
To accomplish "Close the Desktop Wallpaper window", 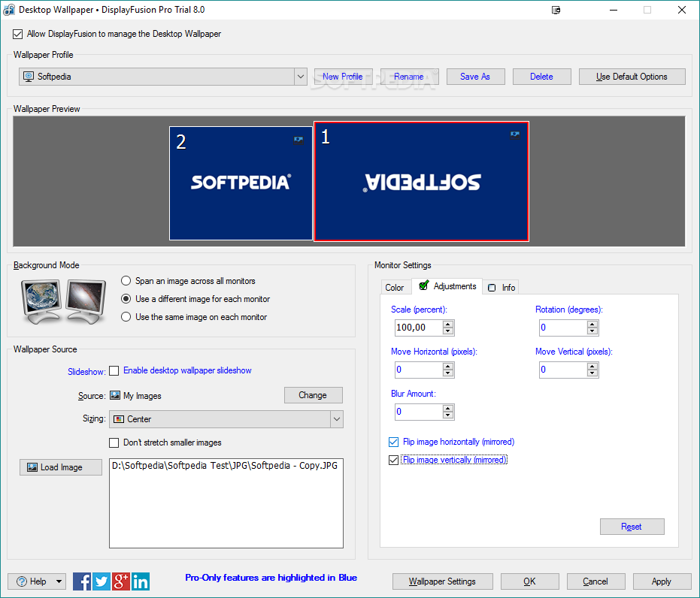I will click(682, 10).
